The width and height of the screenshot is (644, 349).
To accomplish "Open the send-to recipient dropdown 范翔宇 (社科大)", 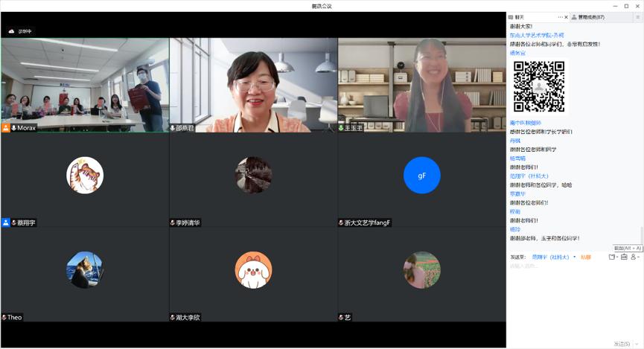I will [x=554, y=257].
